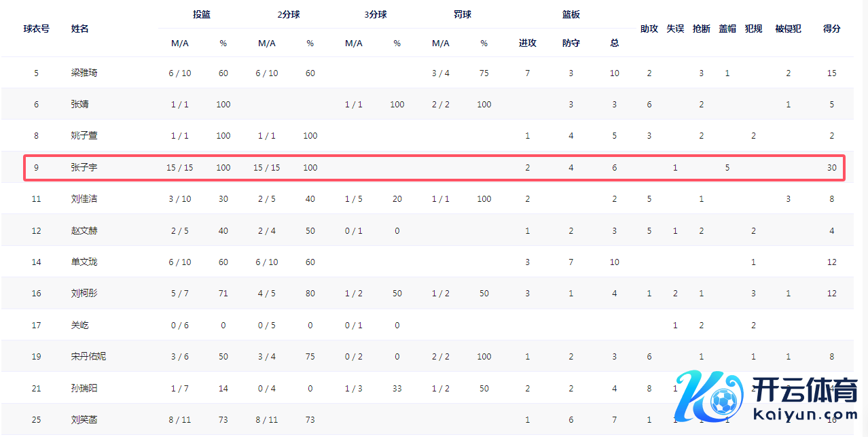This screenshot has width=868, height=437.
Task: Click the 姓名 column header
Action: 80,29
